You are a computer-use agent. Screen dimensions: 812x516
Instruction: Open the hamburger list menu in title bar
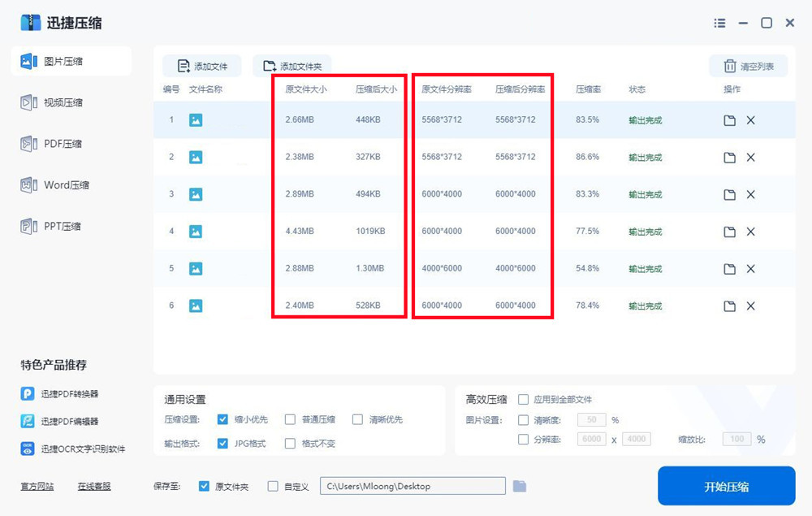pos(719,24)
